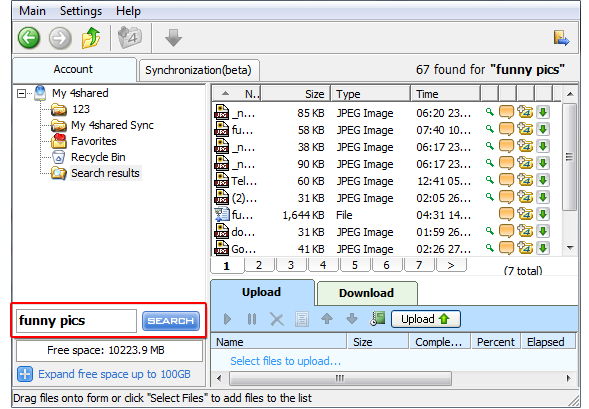Image resolution: width=589 pixels, height=409 pixels.
Task: Click in the funny pics search field
Action: click(76, 321)
